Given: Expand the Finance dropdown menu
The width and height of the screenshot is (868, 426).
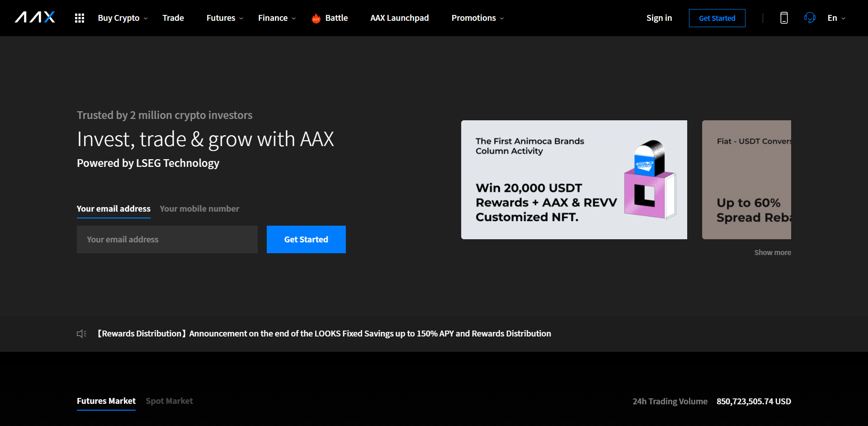Looking at the screenshot, I should [x=277, y=18].
